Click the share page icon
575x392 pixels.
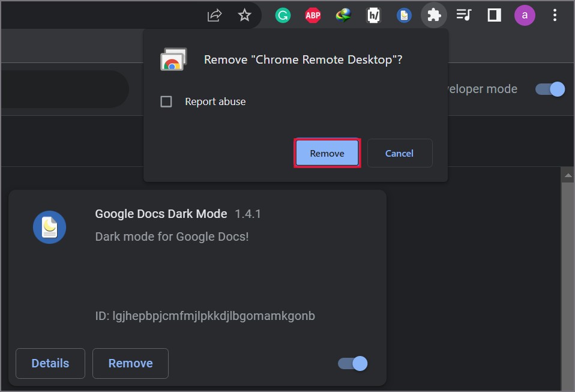point(214,16)
